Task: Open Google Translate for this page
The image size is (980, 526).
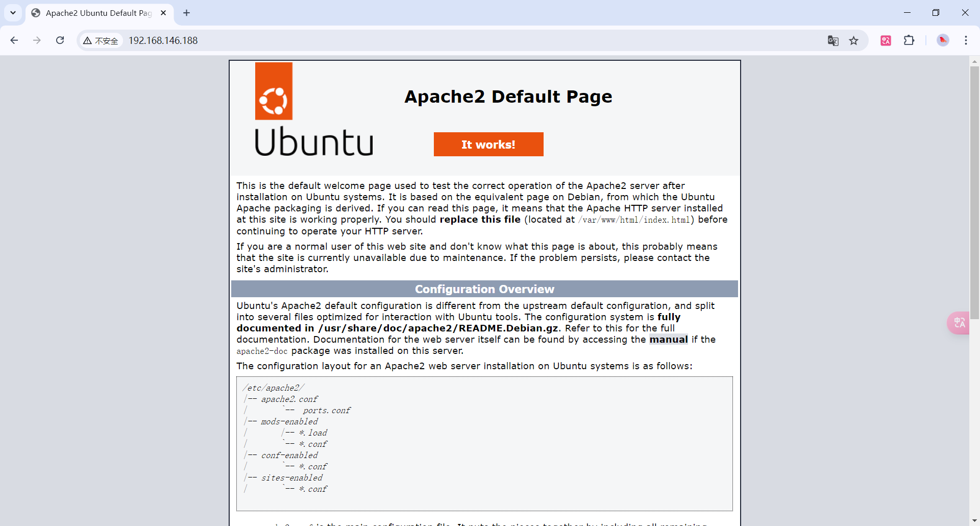Action: click(833, 40)
